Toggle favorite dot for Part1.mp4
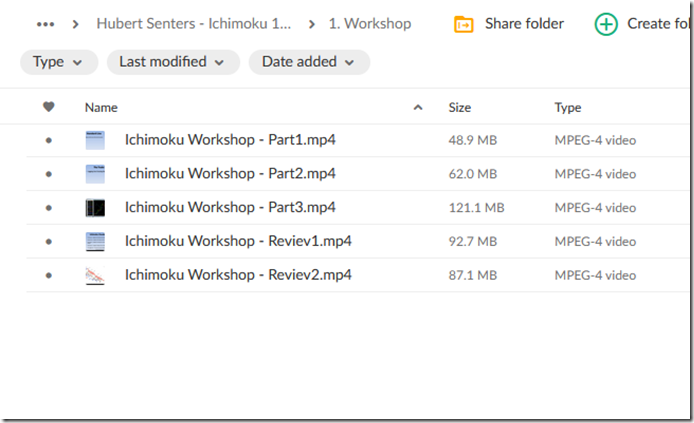The image size is (694, 423). (x=49, y=141)
